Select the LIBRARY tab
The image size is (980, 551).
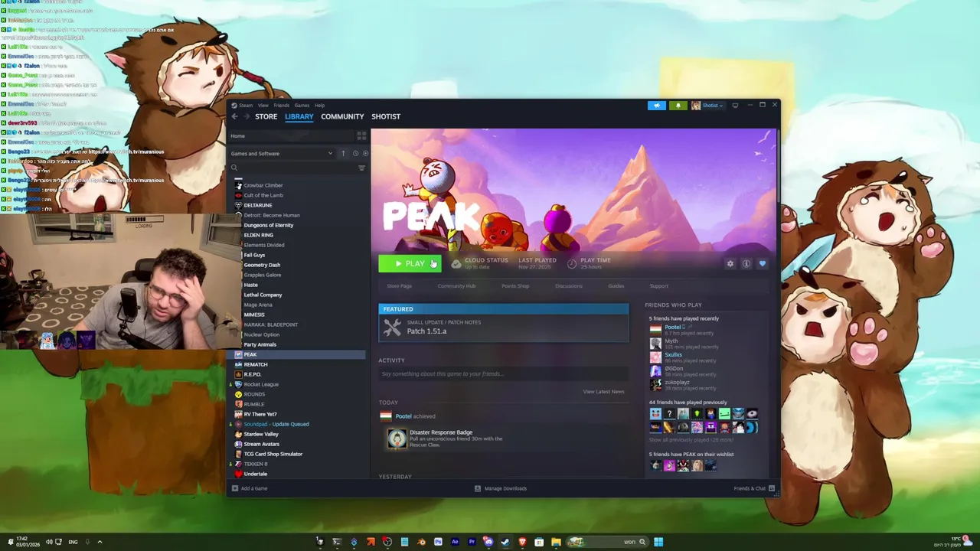[299, 116]
